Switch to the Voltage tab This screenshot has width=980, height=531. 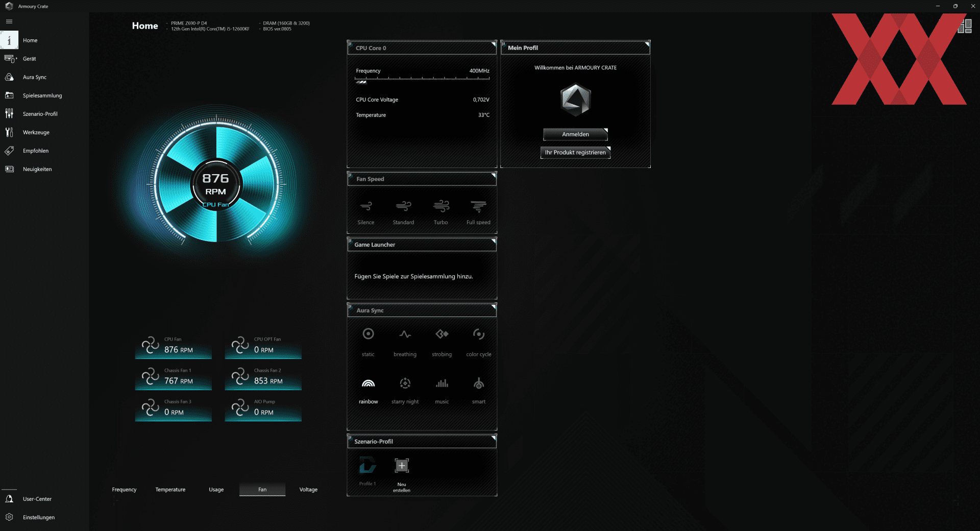pos(308,490)
